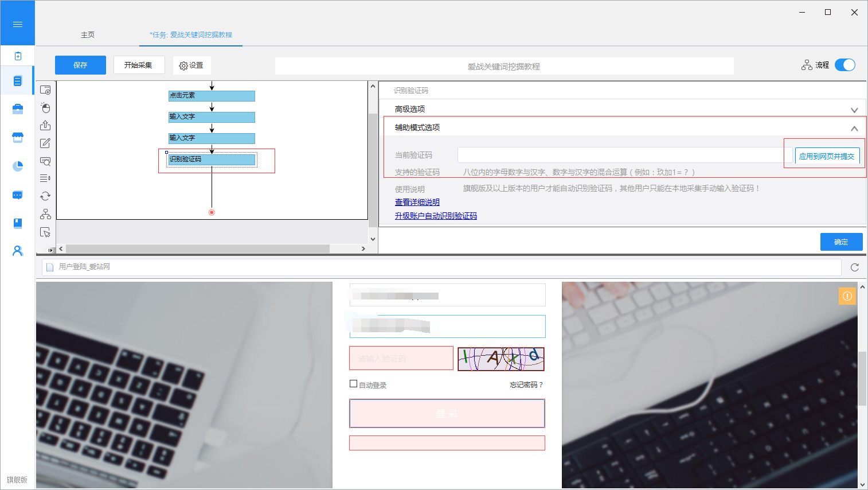Click the workflow canvas horizontal scrollbar
The width and height of the screenshot is (868, 490).
(x=198, y=249)
